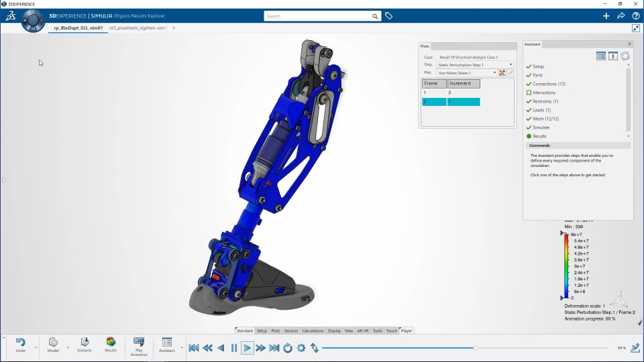Expand the Model button dropdown arrow
Viewport: 644px width, 362px height.
pyautogui.click(x=68, y=348)
